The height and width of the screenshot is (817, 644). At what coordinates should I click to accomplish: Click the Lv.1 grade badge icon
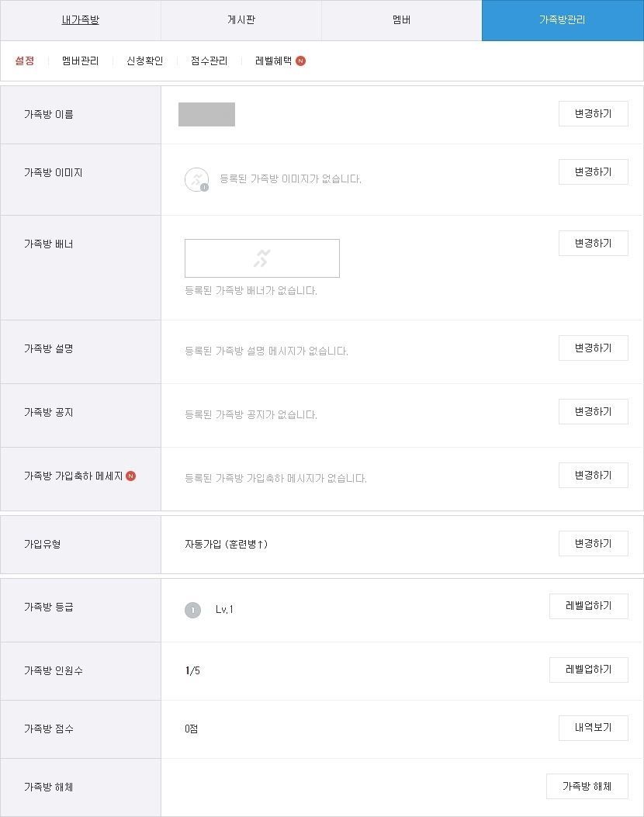point(192,610)
